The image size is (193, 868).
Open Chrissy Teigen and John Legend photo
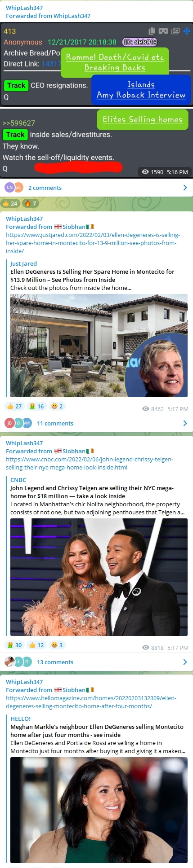[99, 577]
